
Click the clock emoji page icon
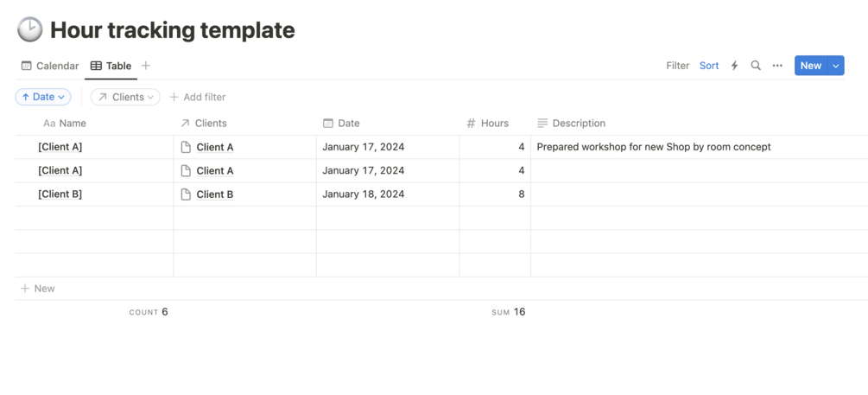pyautogui.click(x=30, y=29)
